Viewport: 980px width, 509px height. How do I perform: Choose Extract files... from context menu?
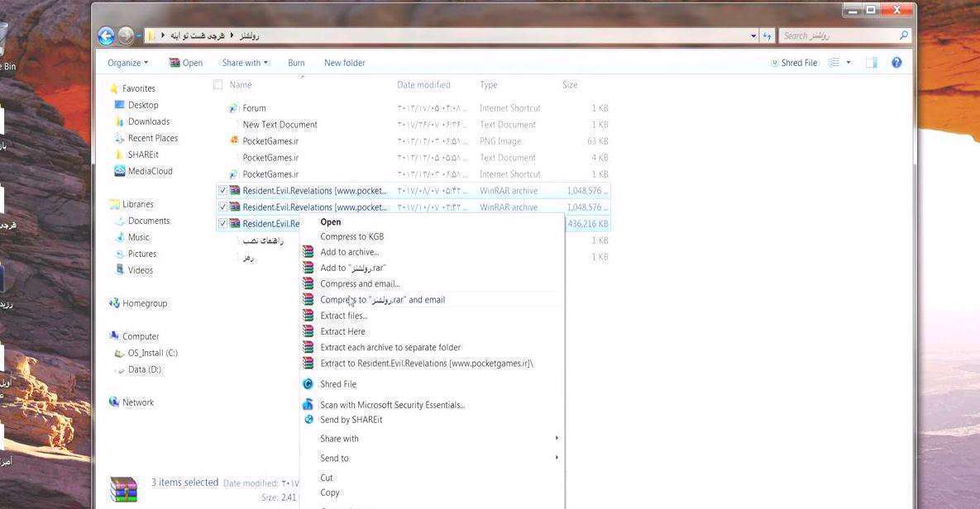pyautogui.click(x=343, y=316)
